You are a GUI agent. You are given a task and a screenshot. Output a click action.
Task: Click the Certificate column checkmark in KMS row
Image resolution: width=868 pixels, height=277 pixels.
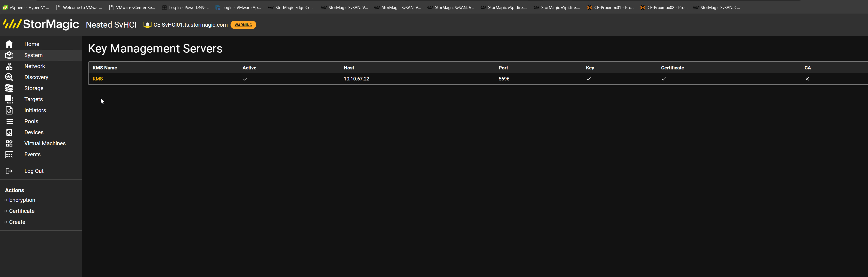pos(664,79)
